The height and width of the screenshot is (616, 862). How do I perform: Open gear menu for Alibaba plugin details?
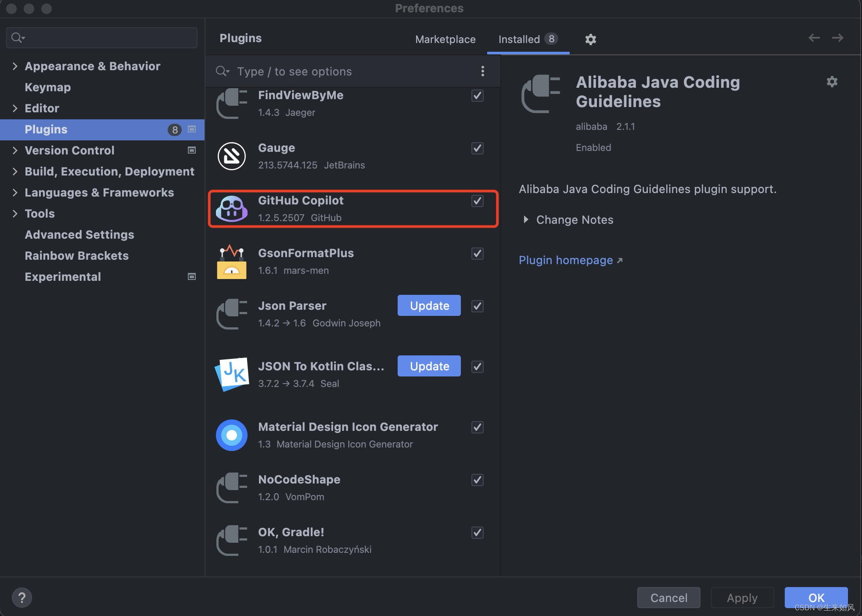(x=832, y=82)
